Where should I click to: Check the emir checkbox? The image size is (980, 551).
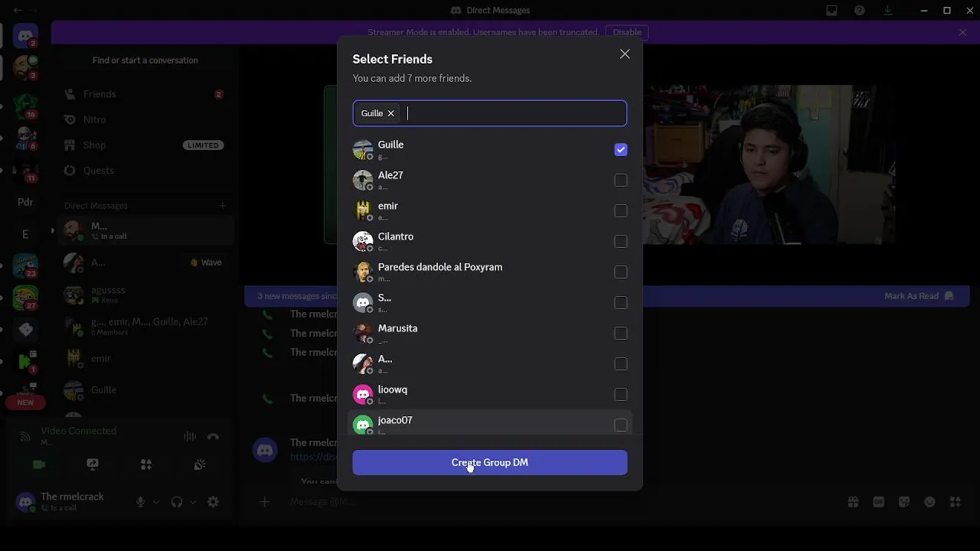tap(621, 211)
